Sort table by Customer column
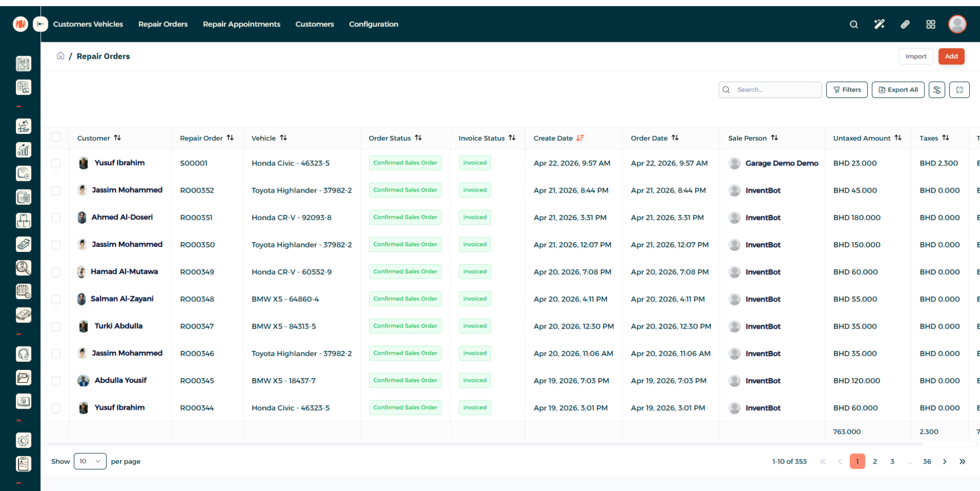 pyautogui.click(x=117, y=138)
